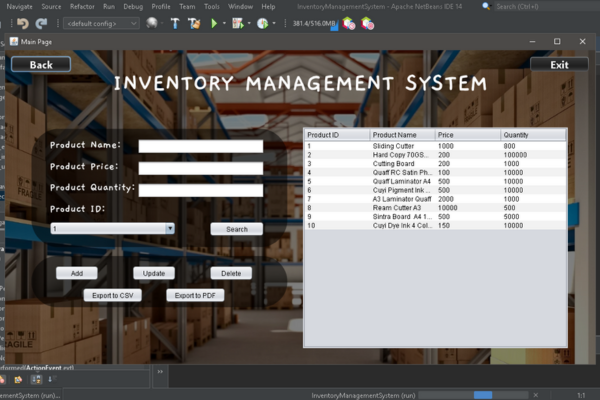Click the Export to CSV button

112,296
